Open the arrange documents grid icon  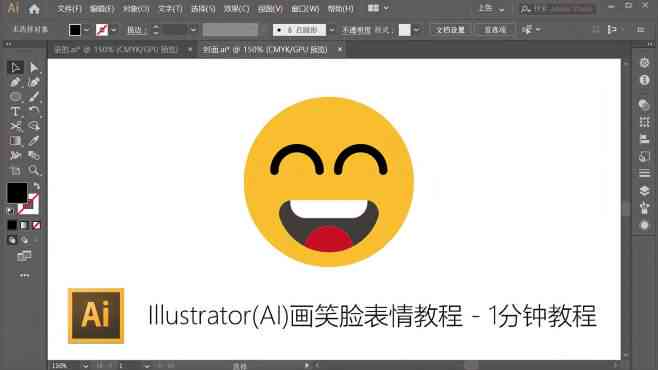pos(373,8)
